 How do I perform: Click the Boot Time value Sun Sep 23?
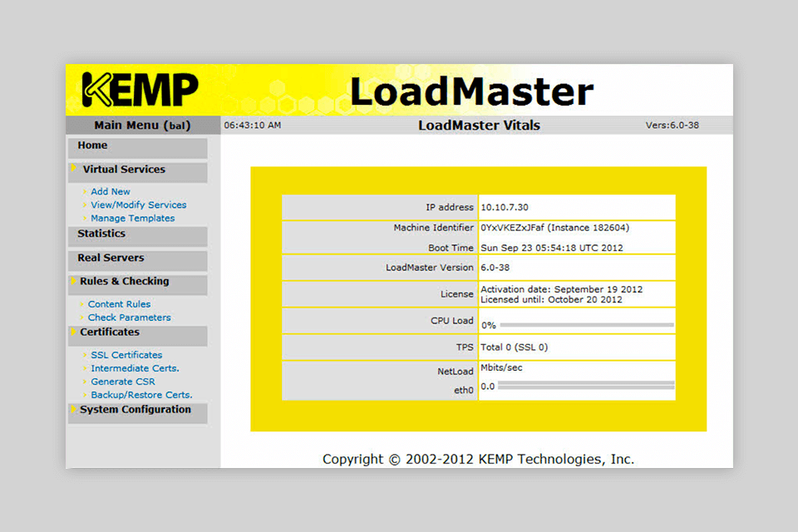[x=552, y=248]
